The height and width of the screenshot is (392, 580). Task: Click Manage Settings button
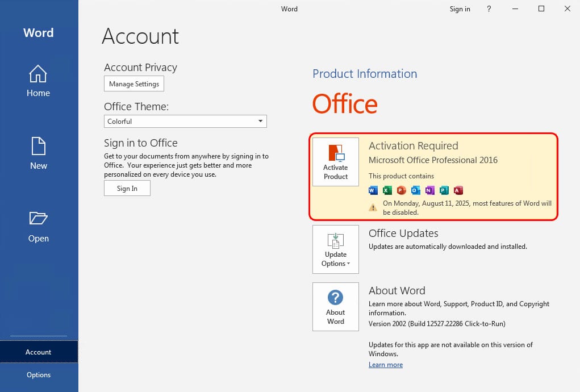click(x=134, y=84)
